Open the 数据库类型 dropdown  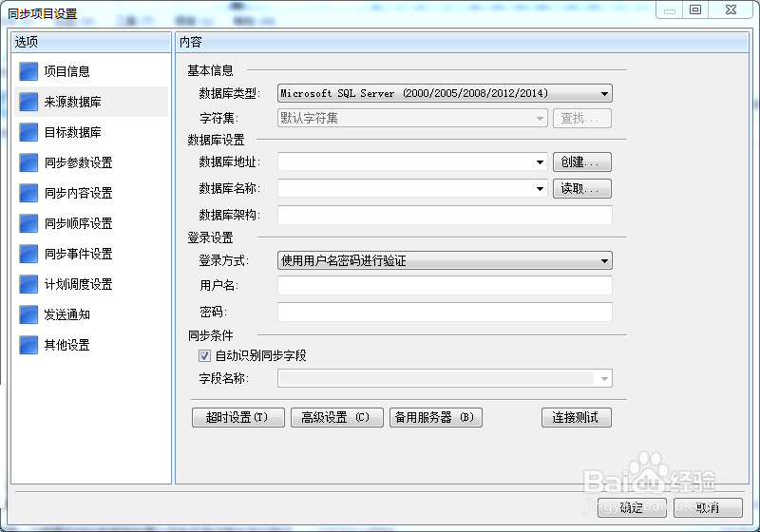pyautogui.click(x=445, y=93)
